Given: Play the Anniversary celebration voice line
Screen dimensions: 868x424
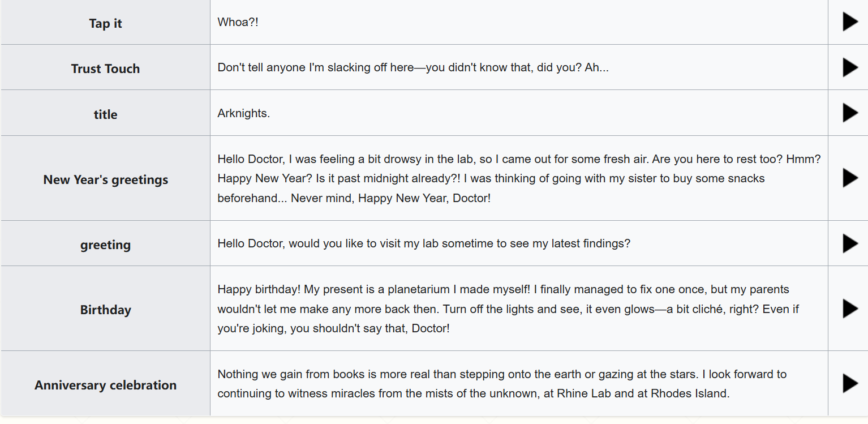Looking at the screenshot, I should coord(850,383).
